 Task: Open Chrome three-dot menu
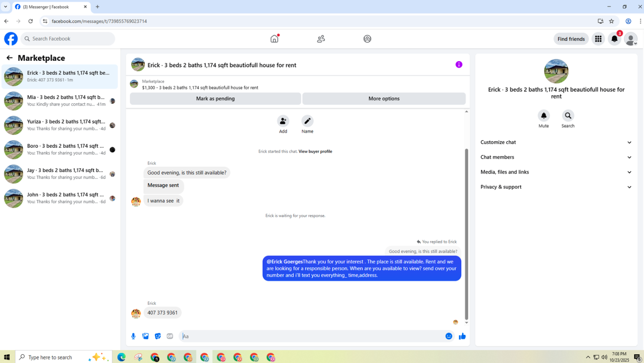click(x=641, y=21)
